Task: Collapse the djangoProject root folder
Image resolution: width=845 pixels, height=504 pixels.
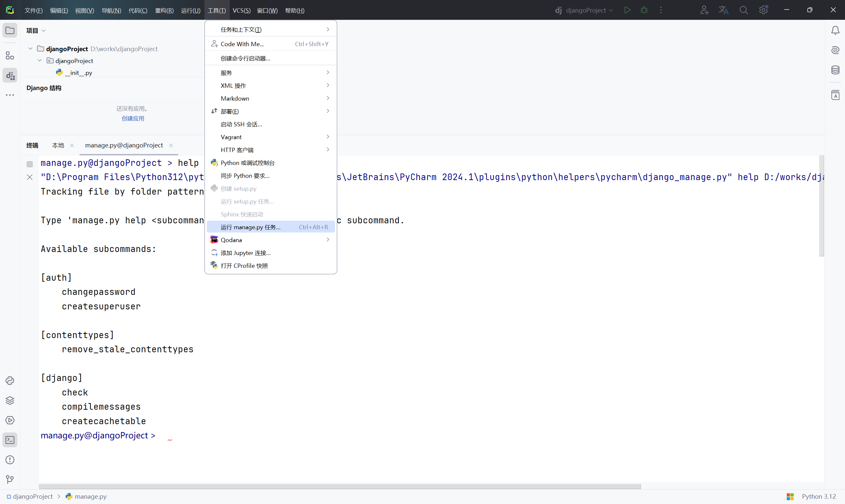Action: coord(30,48)
